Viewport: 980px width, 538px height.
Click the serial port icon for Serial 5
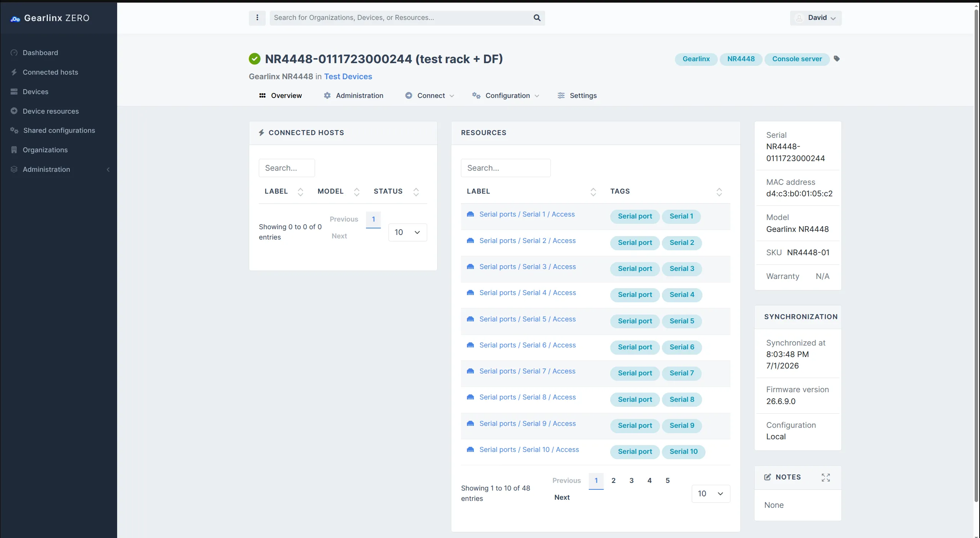click(470, 319)
